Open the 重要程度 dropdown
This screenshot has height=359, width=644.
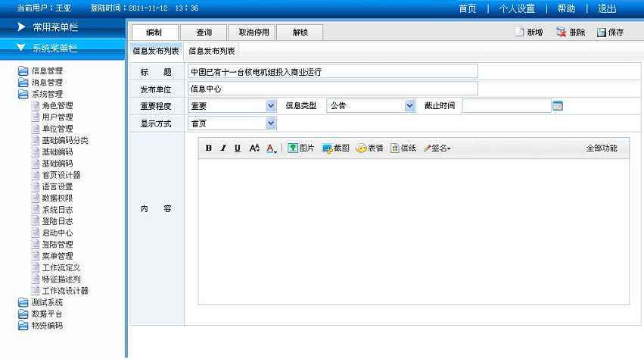point(271,106)
